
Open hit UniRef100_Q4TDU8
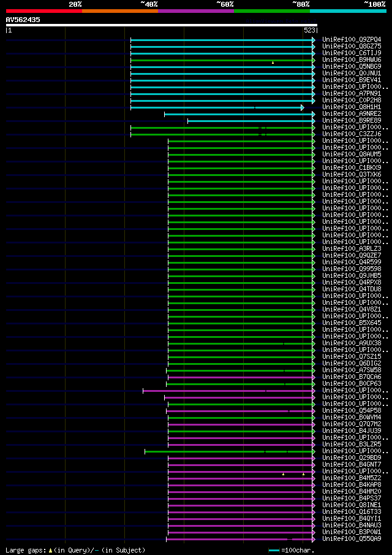(x=352, y=289)
